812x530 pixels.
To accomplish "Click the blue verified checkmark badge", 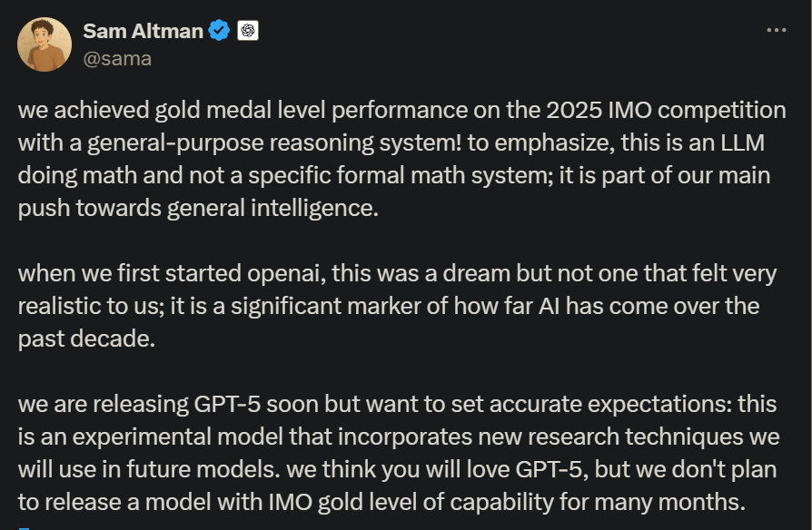I will (x=219, y=31).
